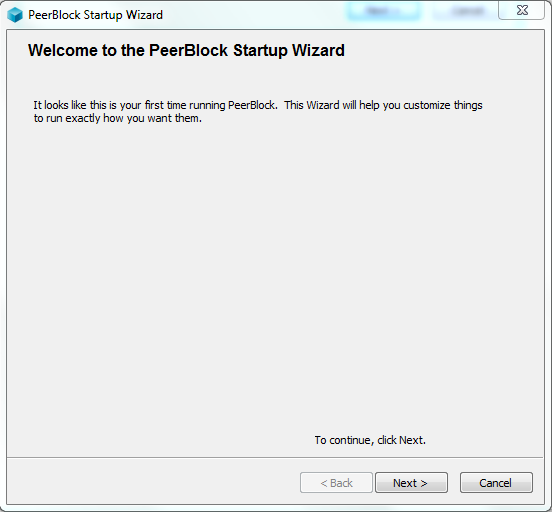Click the 'to run exactly how you want them.' line
This screenshot has height=512, width=552.
118,118
